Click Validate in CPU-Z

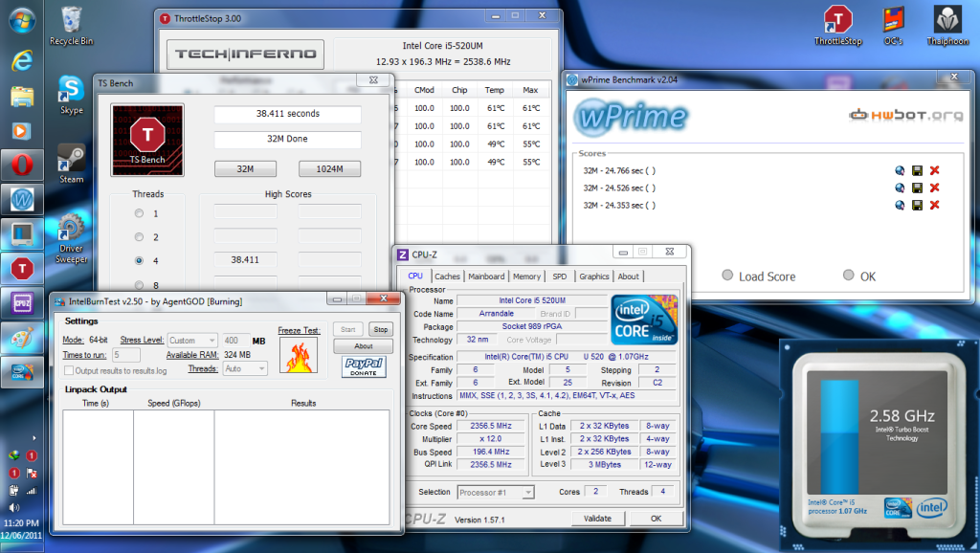(x=597, y=519)
